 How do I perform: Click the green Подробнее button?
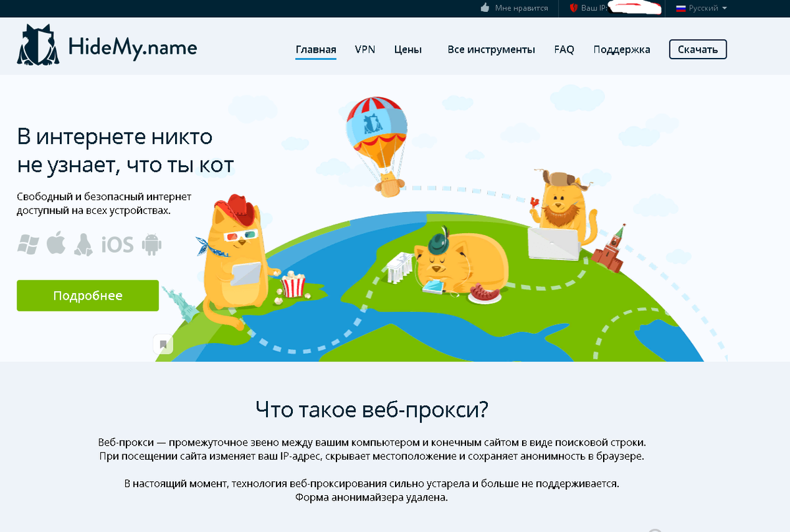coord(88,296)
